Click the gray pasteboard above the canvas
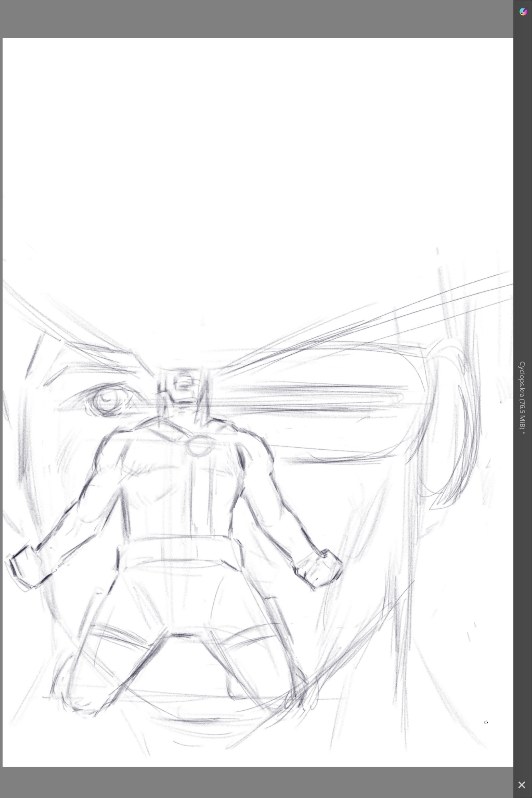532x798 pixels. coord(255,19)
